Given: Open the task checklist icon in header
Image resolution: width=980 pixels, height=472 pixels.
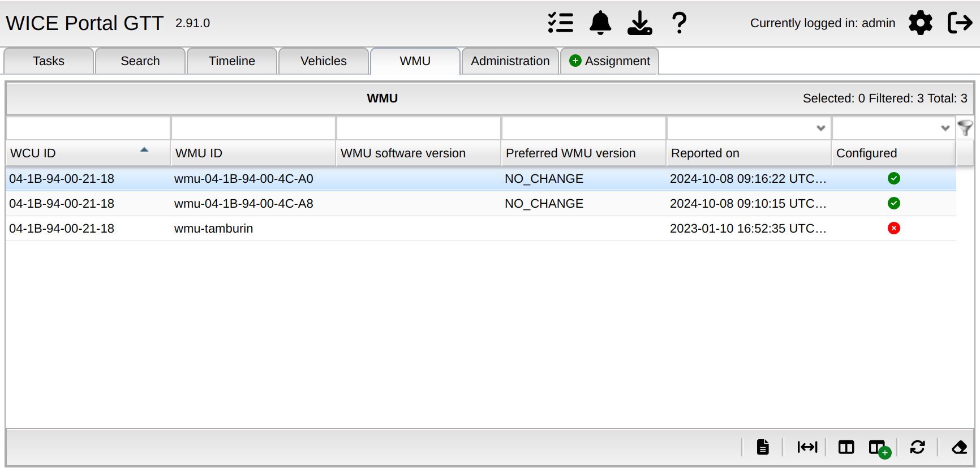Looking at the screenshot, I should 560,23.
